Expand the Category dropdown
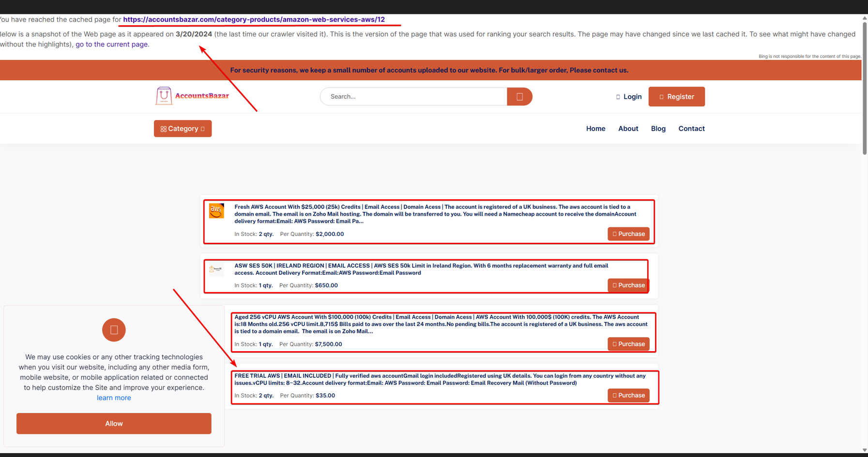The width and height of the screenshot is (868, 457). (x=183, y=129)
